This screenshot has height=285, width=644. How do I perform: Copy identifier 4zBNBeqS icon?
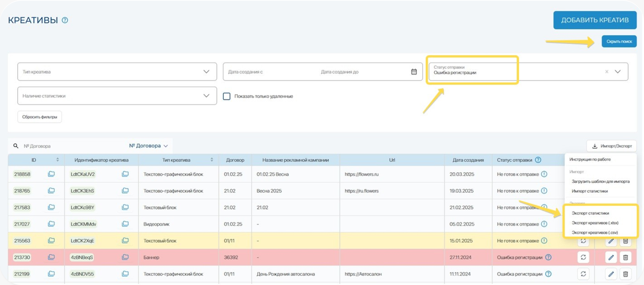[125, 257]
